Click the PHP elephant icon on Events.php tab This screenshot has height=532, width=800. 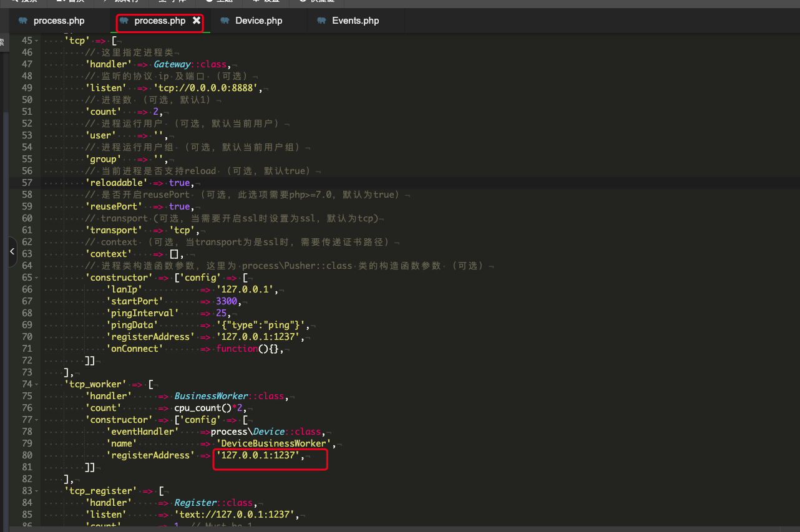321,21
